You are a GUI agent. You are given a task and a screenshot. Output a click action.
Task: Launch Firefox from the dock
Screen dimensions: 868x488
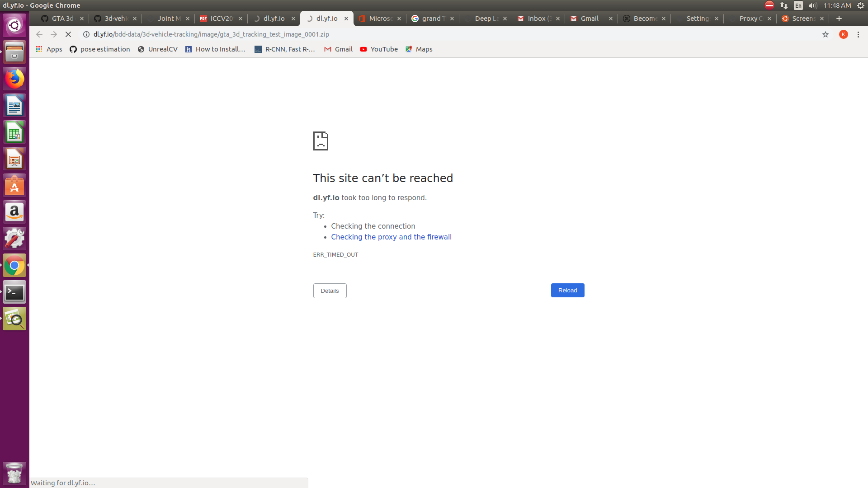coord(14,79)
